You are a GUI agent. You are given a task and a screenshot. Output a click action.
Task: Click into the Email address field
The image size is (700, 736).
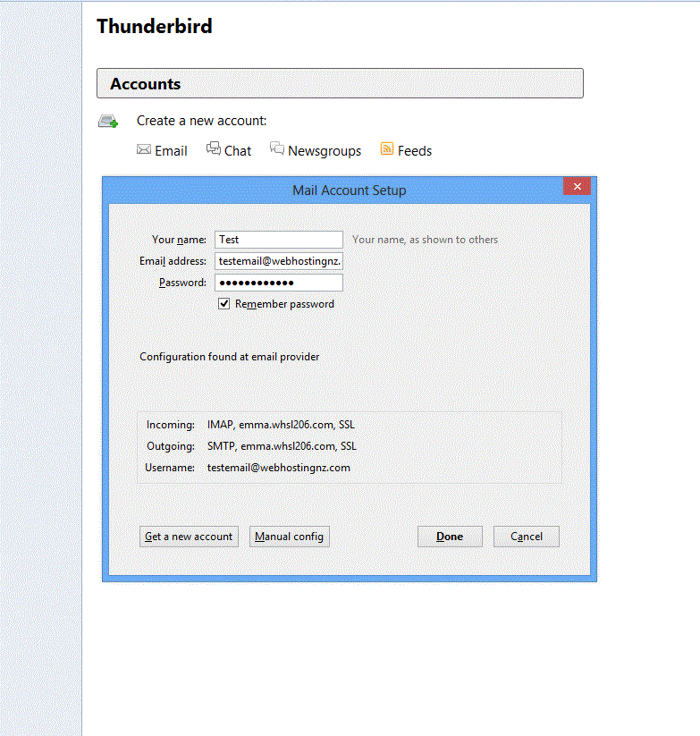click(x=278, y=261)
